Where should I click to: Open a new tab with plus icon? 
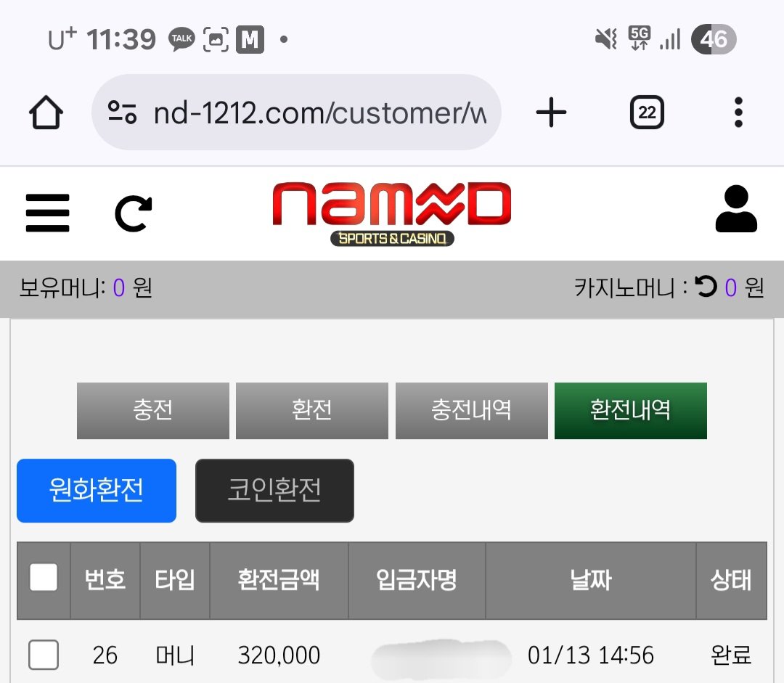point(551,113)
